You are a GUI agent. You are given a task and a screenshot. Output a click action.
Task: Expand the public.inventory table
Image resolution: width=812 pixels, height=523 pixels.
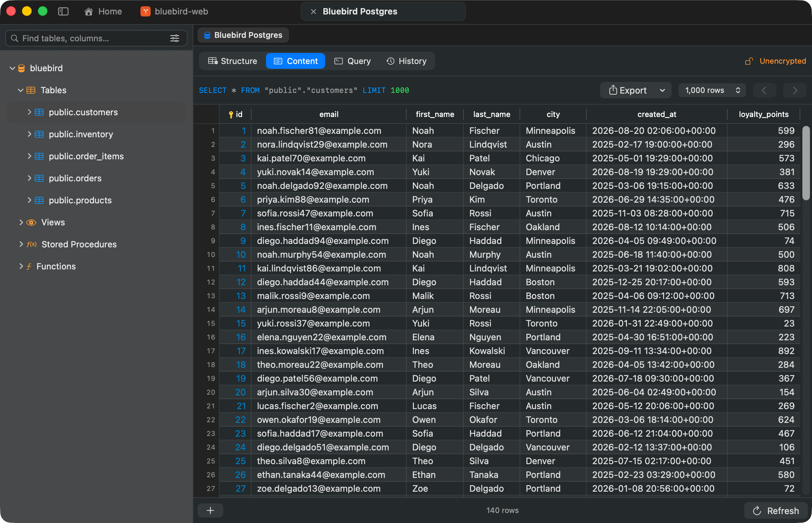click(29, 134)
